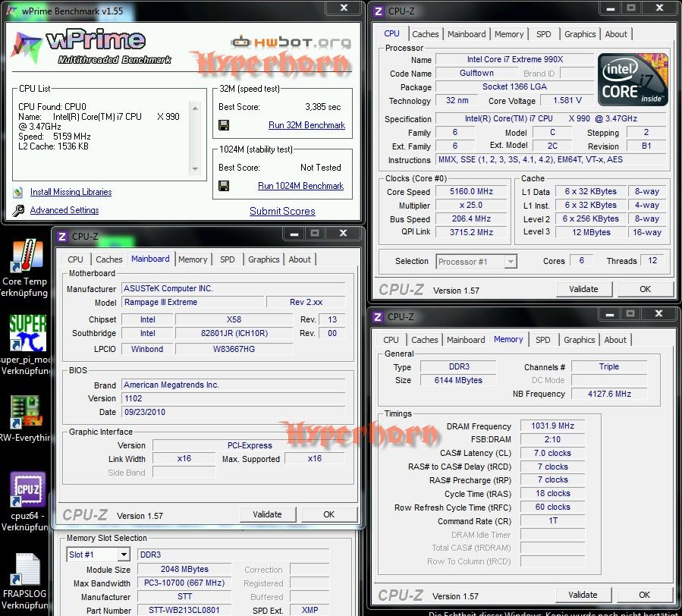
Task: Minimize the Mainboard CPU-Z window
Action: coord(294,234)
